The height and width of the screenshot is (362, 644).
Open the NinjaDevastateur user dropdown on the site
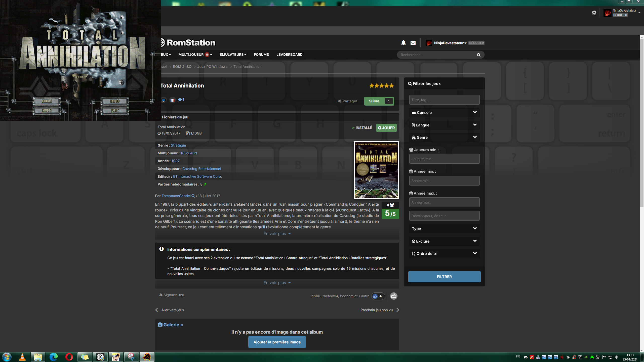[x=450, y=43]
